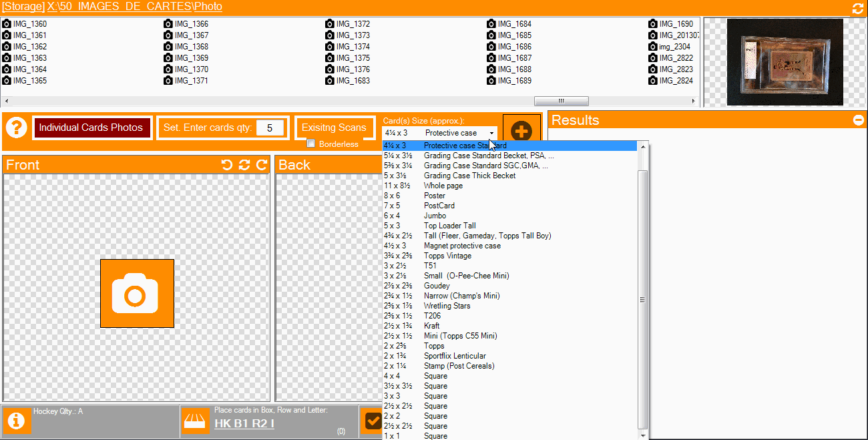Open photo file IMG_1360

[x=25, y=24]
